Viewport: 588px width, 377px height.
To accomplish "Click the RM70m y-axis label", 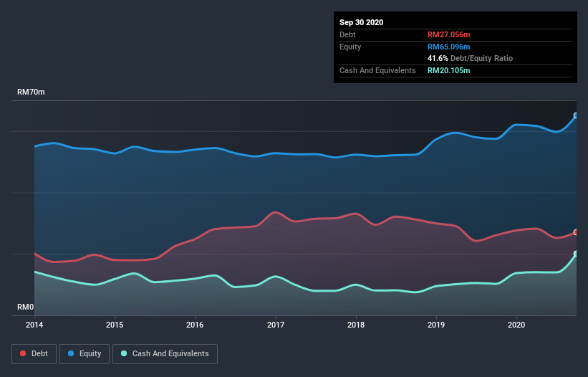I will point(31,92).
